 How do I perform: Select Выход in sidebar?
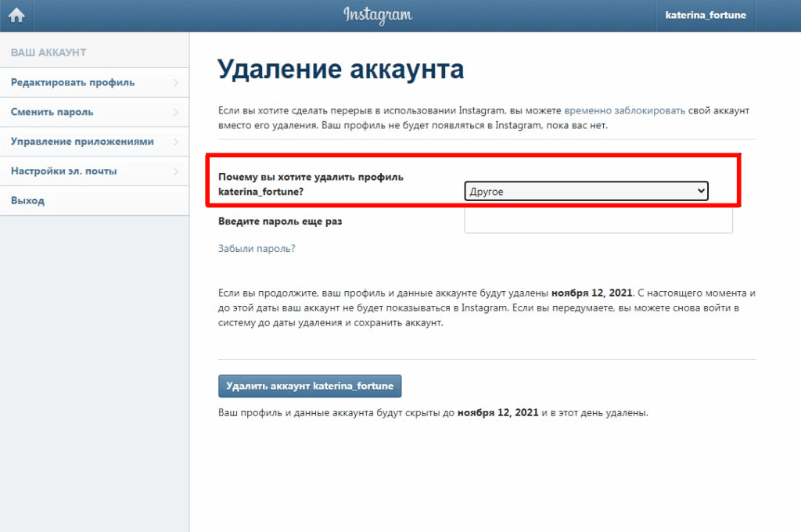click(95, 201)
